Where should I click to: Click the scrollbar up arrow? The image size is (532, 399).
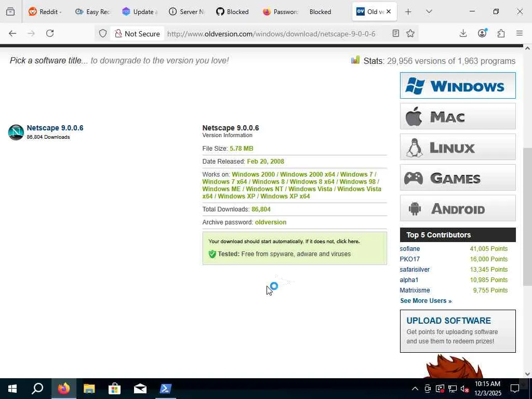point(527,48)
